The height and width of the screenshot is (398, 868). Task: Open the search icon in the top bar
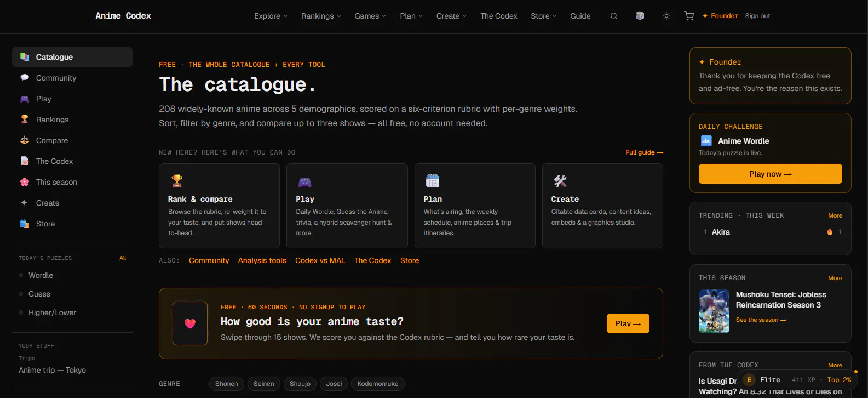(x=614, y=16)
